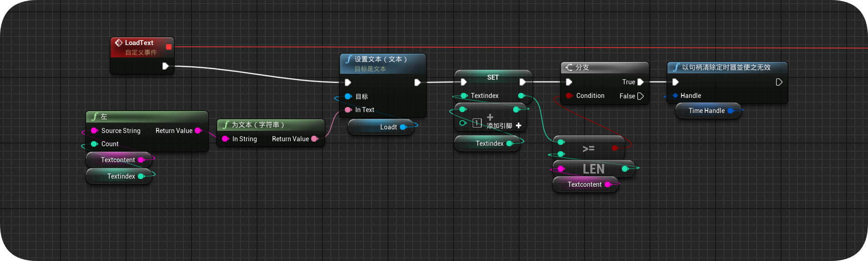Click the 添加引脚 plus icon
This screenshot has height=261, width=868.
pos(519,126)
